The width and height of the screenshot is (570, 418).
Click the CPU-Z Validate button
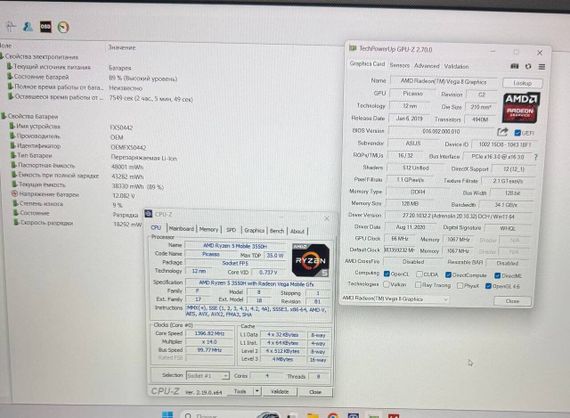click(280, 391)
